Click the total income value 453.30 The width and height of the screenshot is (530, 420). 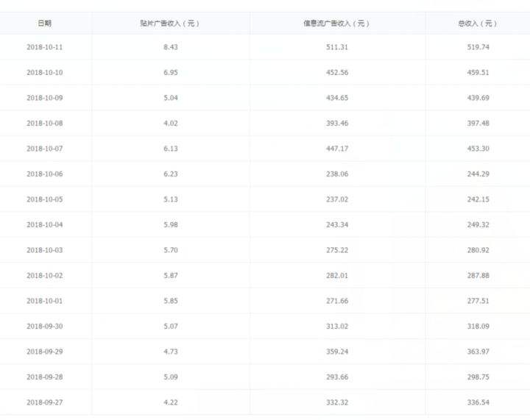tap(478, 149)
